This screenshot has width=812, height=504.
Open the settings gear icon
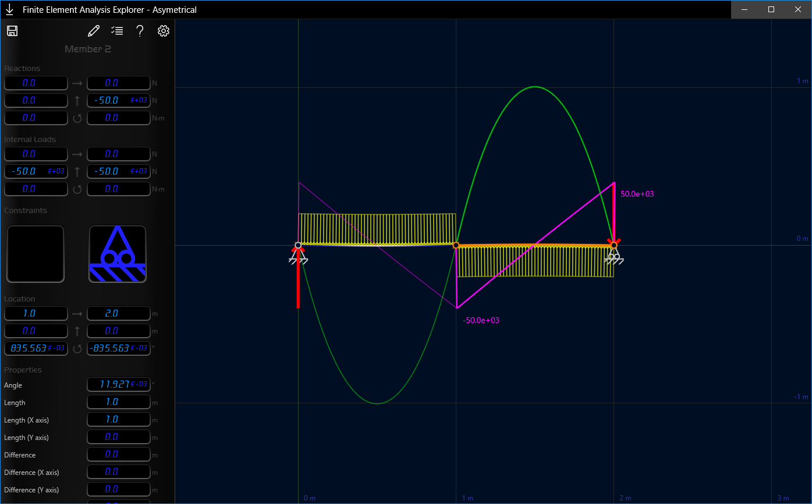tap(164, 31)
